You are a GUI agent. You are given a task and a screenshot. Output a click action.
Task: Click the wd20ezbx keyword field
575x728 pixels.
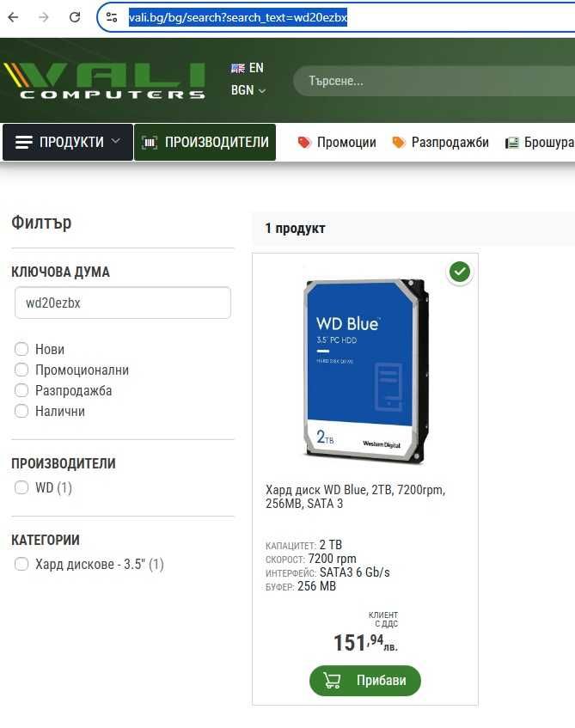click(x=123, y=303)
